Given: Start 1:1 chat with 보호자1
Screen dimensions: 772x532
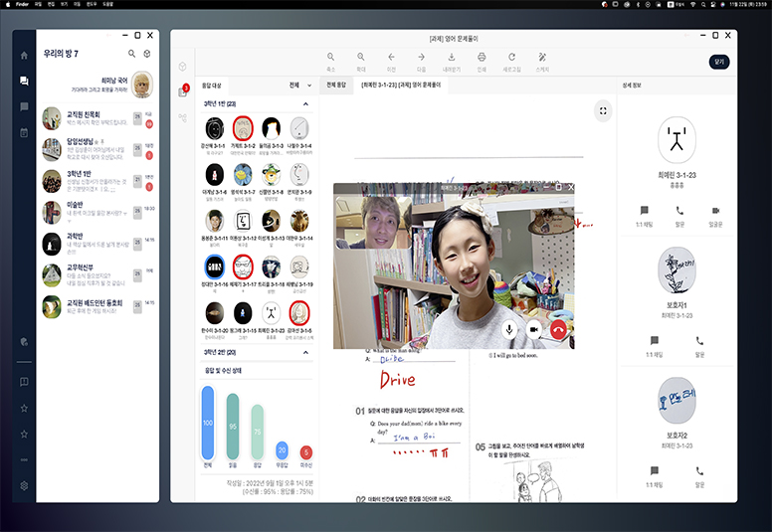Looking at the screenshot, I should pos(653,345).
